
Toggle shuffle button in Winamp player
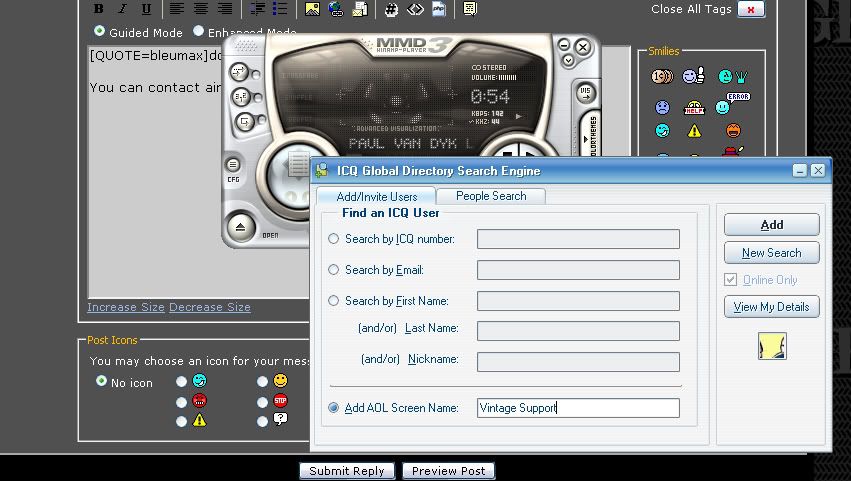[x=241, y=97]
